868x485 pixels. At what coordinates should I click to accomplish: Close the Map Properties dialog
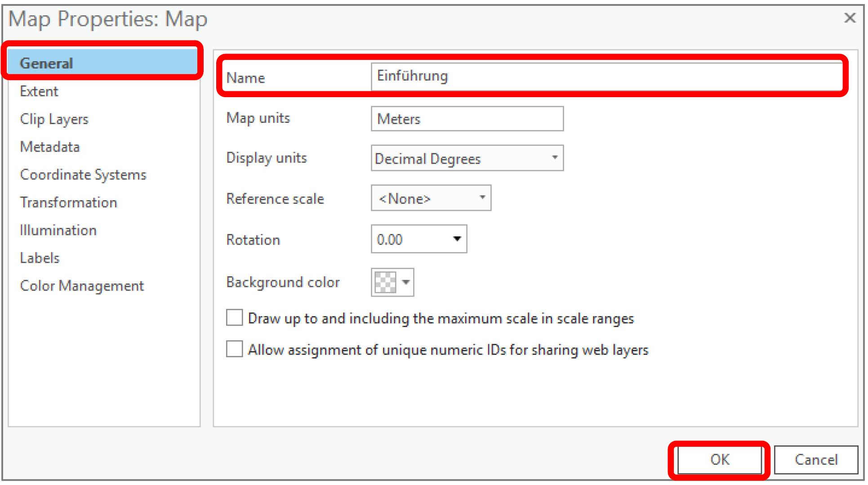coord(849,18)
